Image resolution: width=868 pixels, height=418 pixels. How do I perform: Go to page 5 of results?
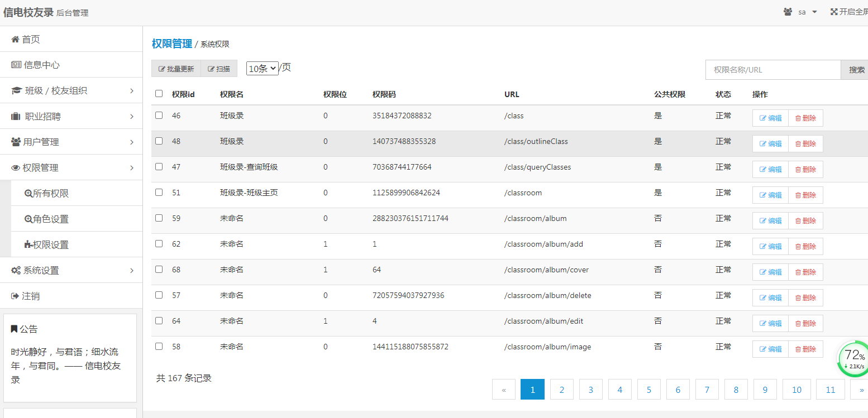pos(649,390)
